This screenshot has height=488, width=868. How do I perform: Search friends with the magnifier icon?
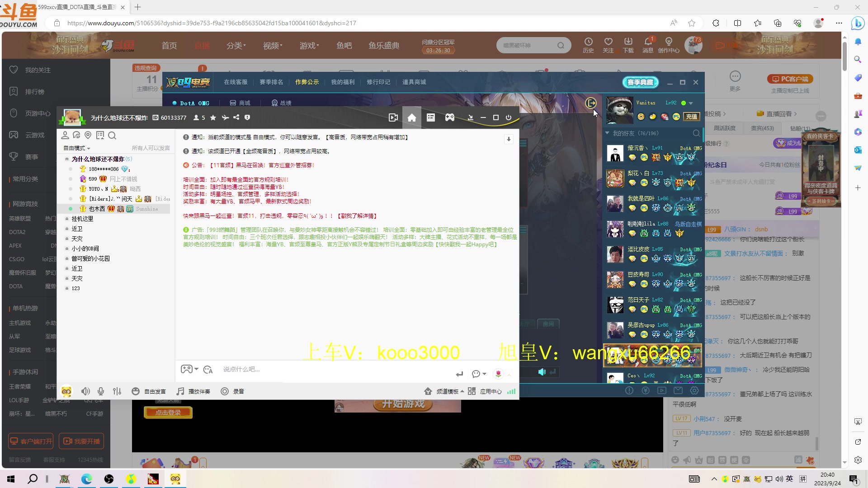point(696,133)
